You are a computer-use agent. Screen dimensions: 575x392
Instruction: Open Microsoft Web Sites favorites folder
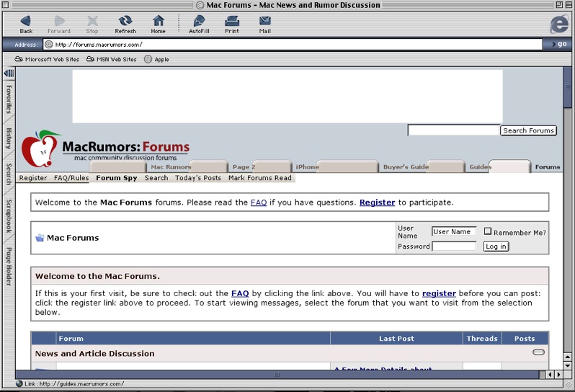[x=47, y=59]
